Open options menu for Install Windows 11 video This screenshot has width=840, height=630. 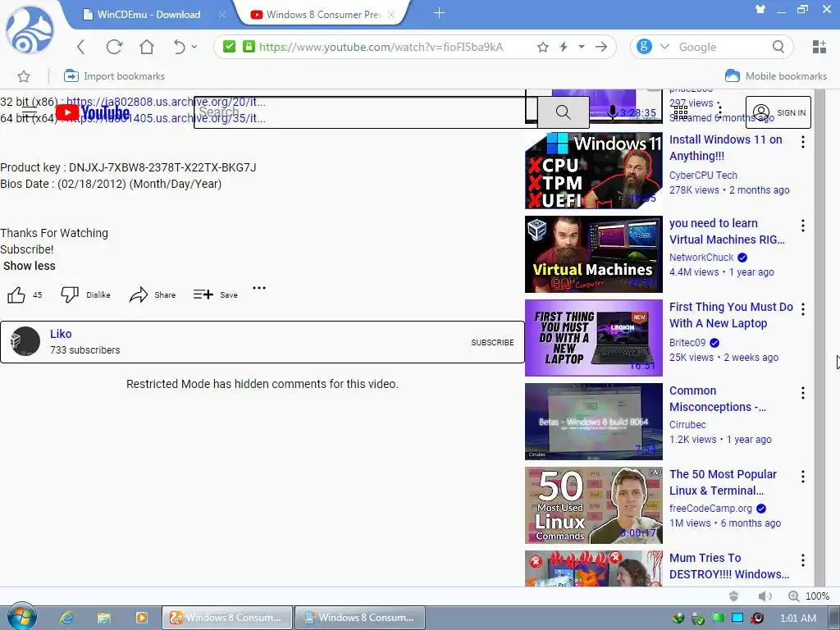[802, 142]
